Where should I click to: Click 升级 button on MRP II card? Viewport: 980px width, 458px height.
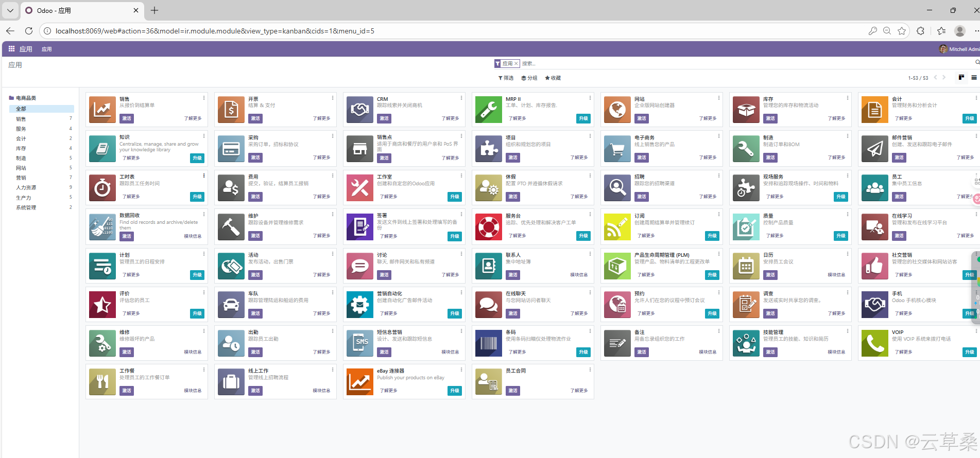click(583, 118)
